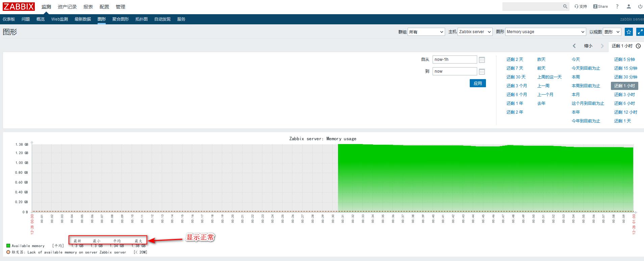Open the 以视图 view type dropdown
Screen dimensions: 644x261
(x=612, y=32)
